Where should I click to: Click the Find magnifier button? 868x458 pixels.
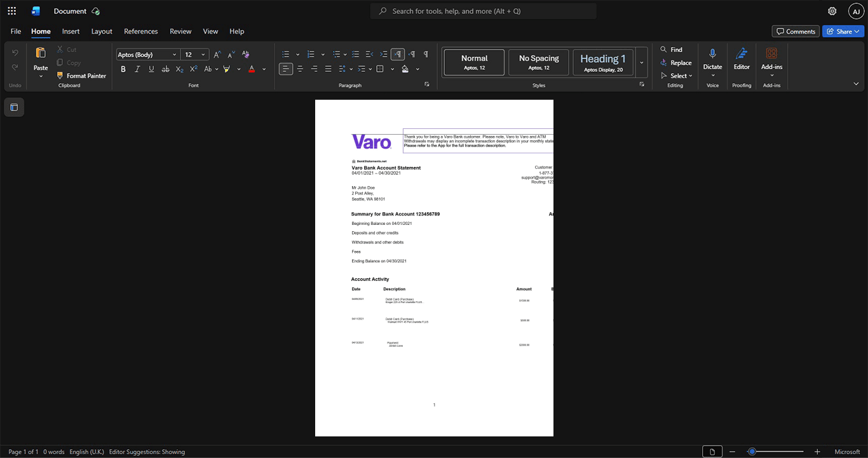(x=671, y=50)
